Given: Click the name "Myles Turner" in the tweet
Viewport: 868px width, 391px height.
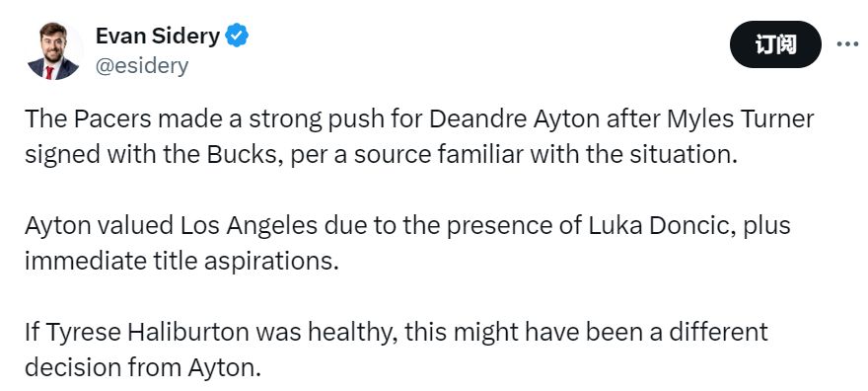Looking at the screenshot, I should click(741, 119).
